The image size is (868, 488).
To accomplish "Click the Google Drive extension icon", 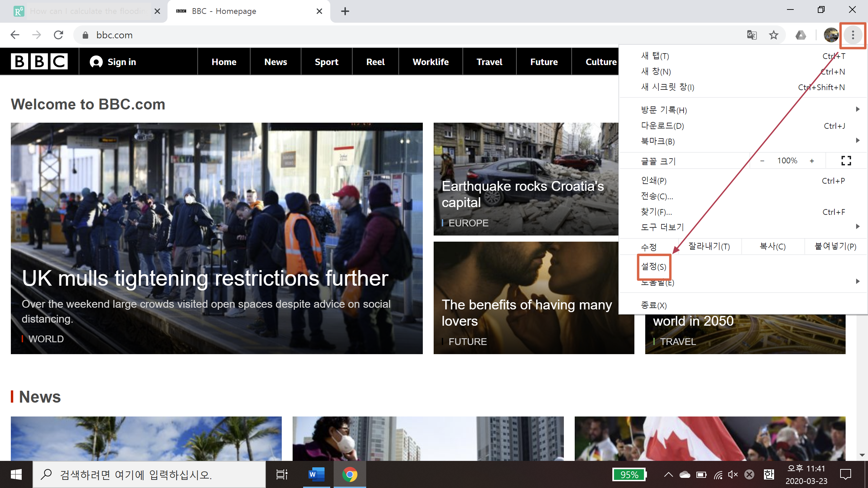I will point(801,35).
